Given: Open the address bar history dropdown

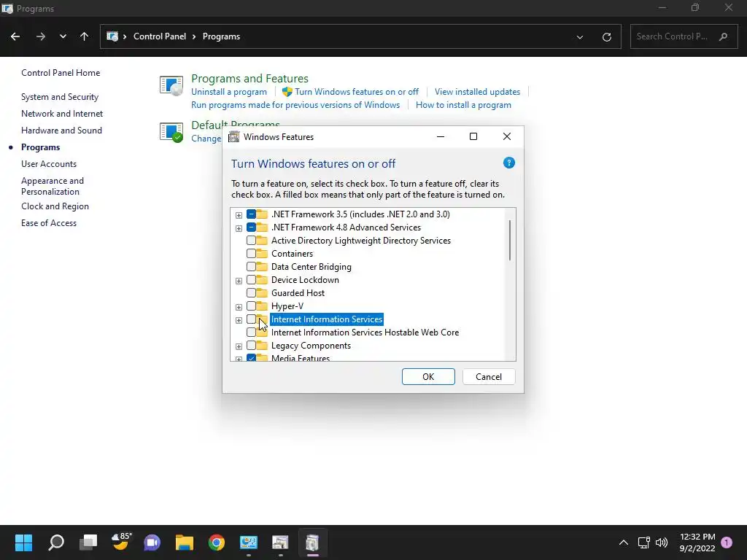Looking at the screenshot, I should [x=580, y=36].
